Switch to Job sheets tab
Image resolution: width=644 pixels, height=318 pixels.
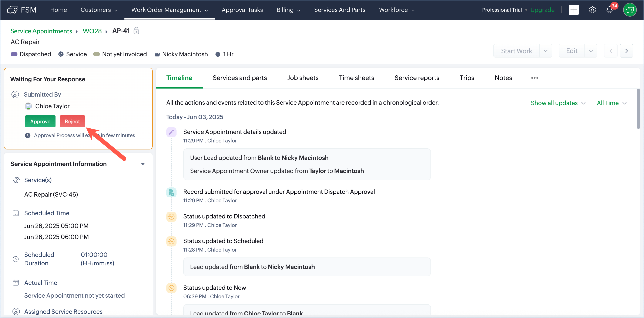[x=303, y=78]
